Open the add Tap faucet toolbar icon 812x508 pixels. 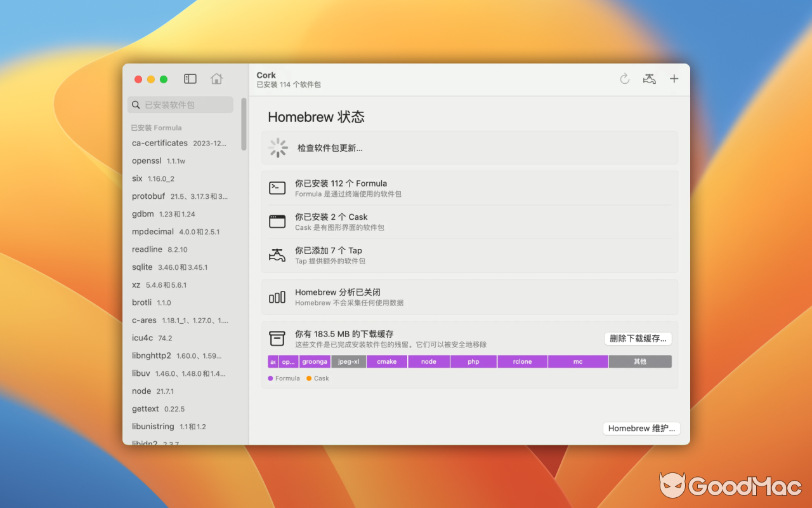(649, 79)
